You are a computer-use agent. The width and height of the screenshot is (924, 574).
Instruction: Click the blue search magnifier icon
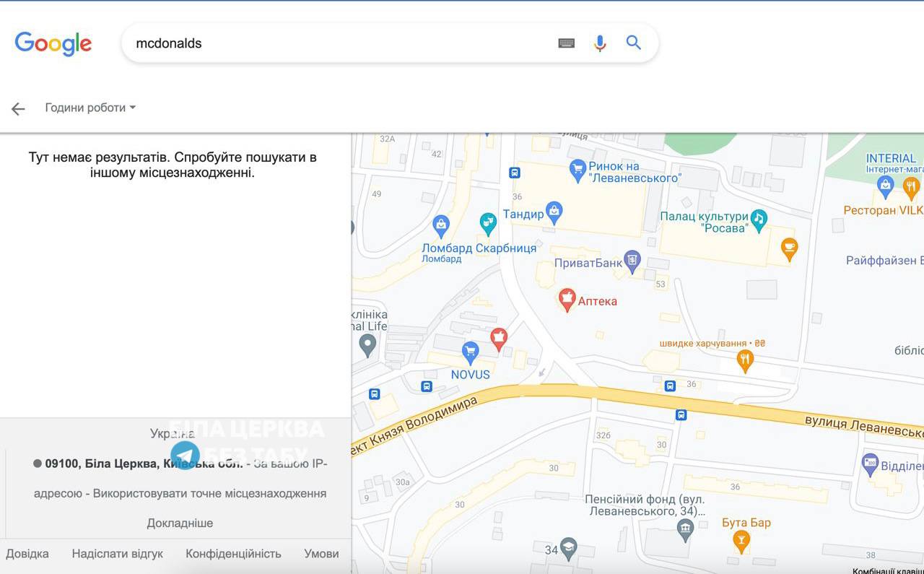click(x=633, y=43)
